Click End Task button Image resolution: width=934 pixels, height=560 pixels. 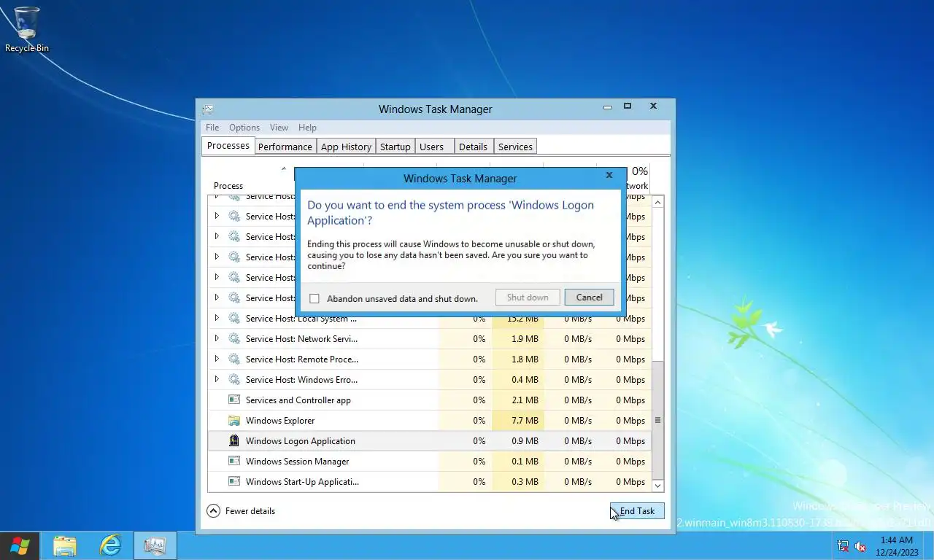coord(637,511)
